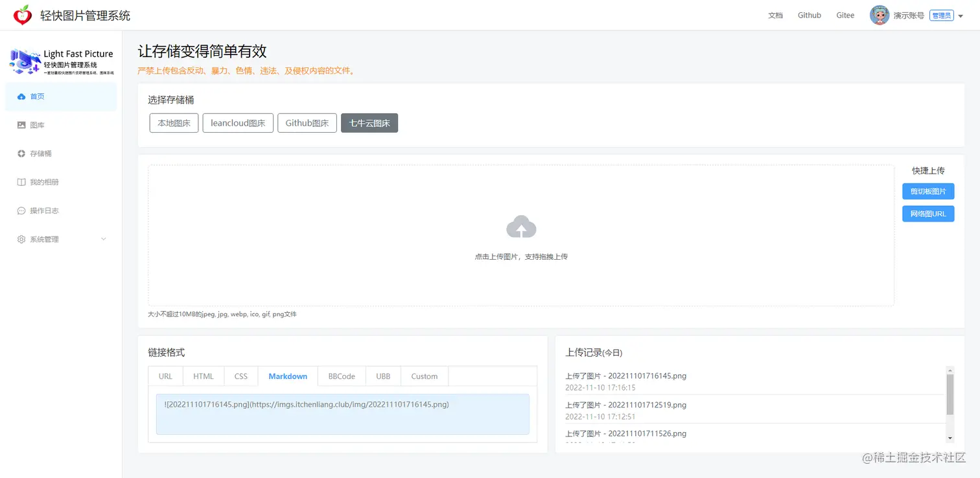The width and height of the screenshot is (980, 478).
Task: Click the 快捷上传 label
Action: (928, 170)
